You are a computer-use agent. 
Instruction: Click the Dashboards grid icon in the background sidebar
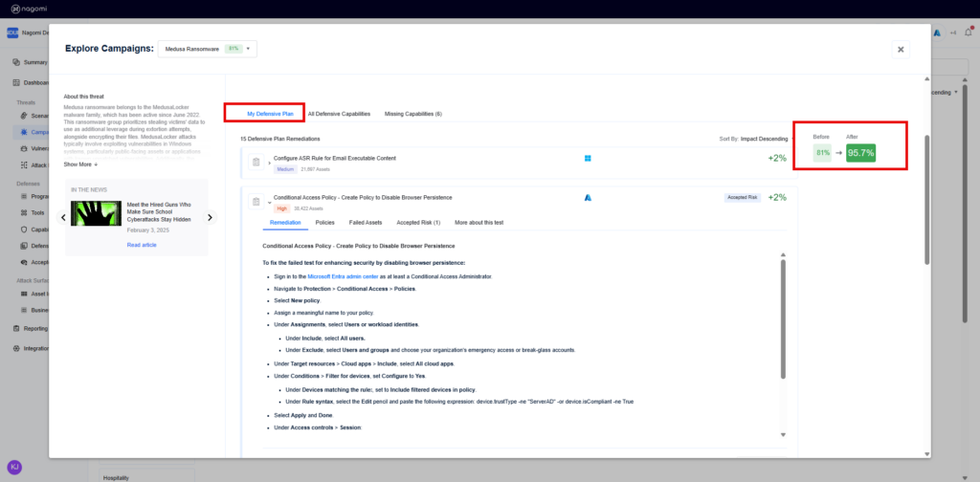[17, 82]
